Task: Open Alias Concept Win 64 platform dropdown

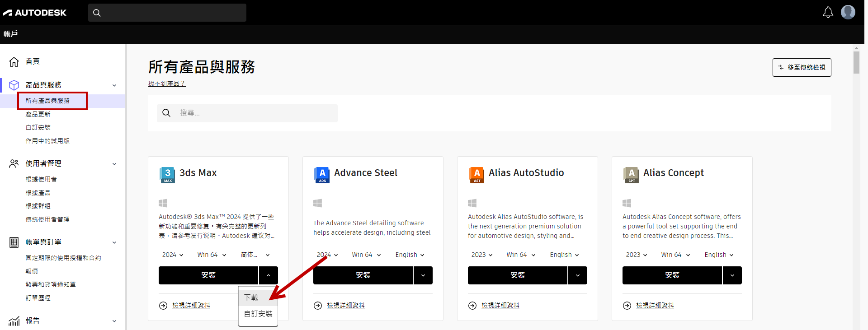Action: pos(675,255)
